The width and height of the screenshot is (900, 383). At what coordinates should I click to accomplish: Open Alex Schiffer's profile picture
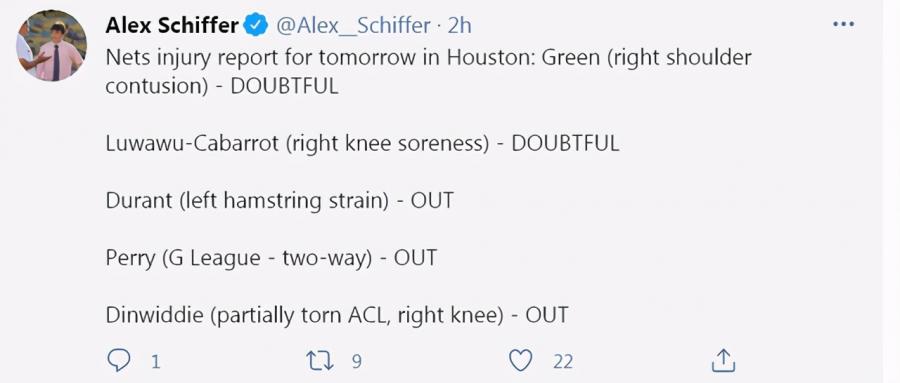(52, 45)
